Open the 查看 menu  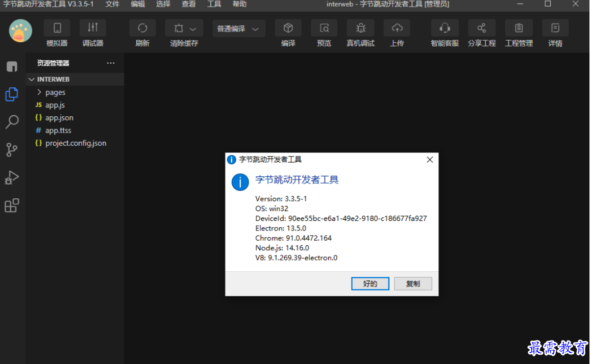pyautogui.click(x=188, y=4)
